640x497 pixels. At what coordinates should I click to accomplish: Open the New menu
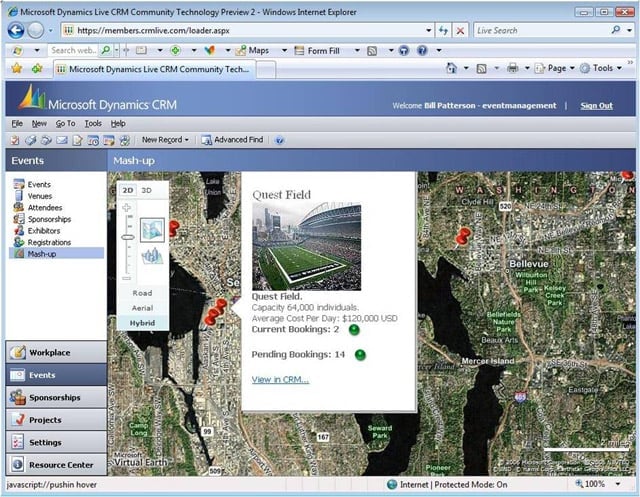(x=39, y=124)
